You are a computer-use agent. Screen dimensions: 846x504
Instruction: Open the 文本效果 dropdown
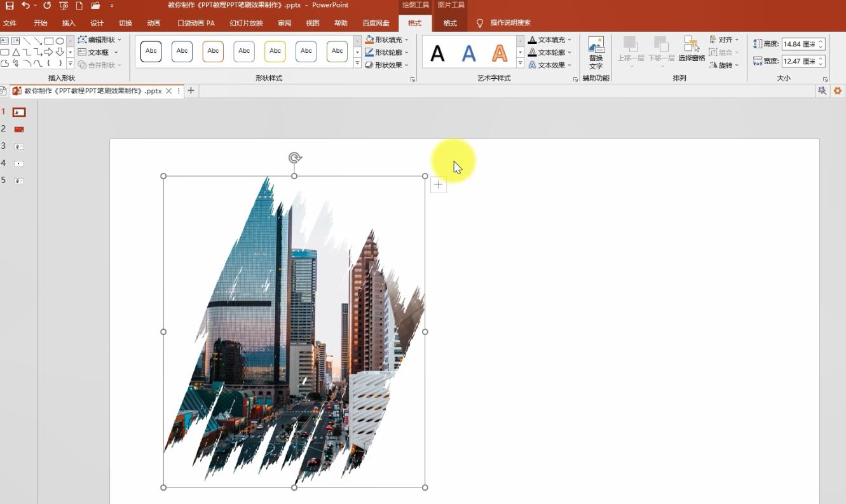pos(550,65)
